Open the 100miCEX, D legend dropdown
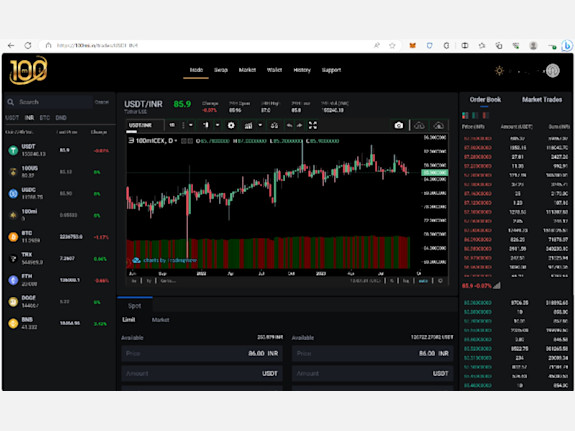Image resolution: width=575 pixels, height=431 pixels. point(175,141)
